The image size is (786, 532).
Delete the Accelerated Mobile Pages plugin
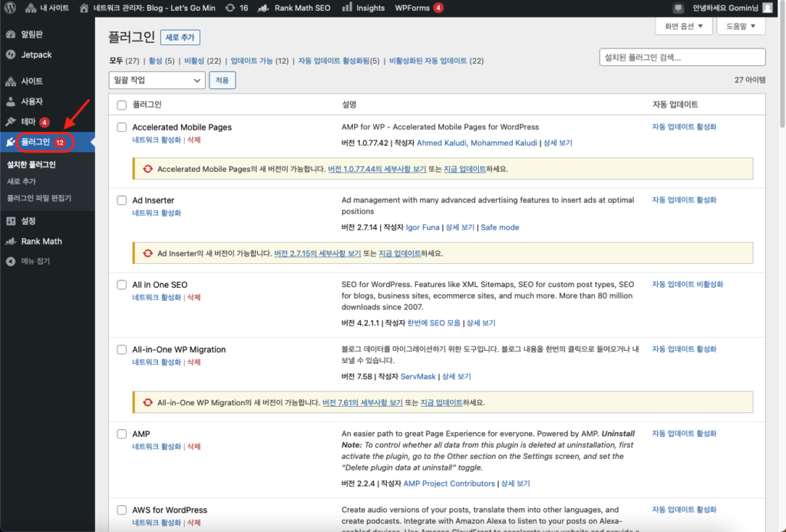193,140
